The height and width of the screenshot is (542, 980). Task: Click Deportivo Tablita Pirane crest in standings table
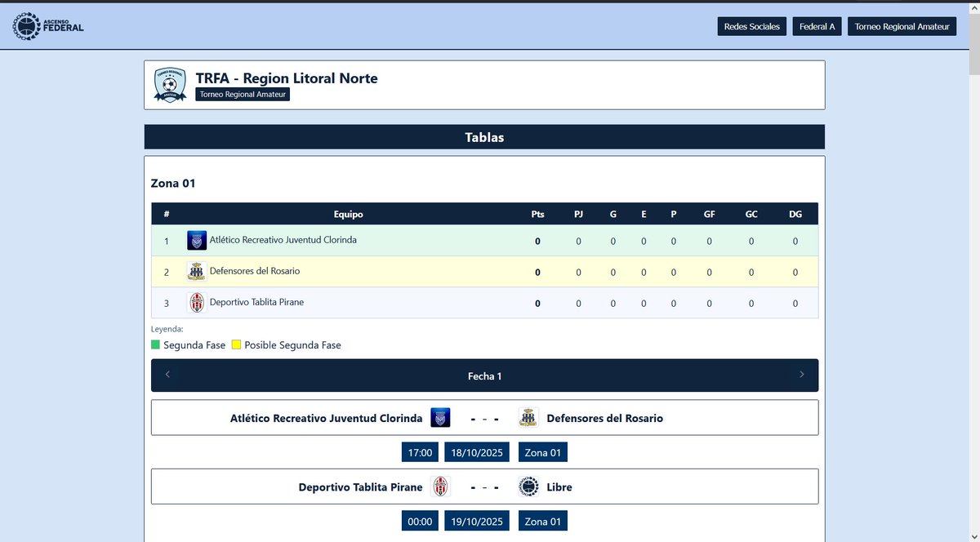tap(196, 302)
